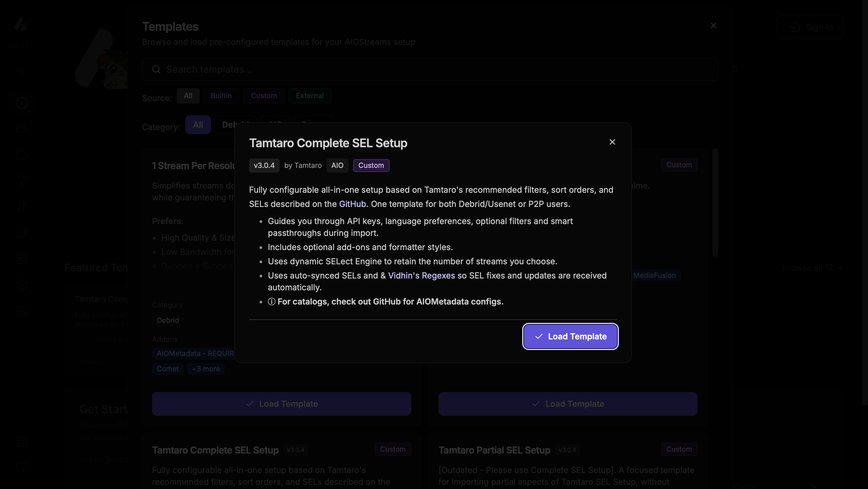868x489 pixels.
Task: Load the template from the MediaFusion card
Action: click(x=568, y=404)
